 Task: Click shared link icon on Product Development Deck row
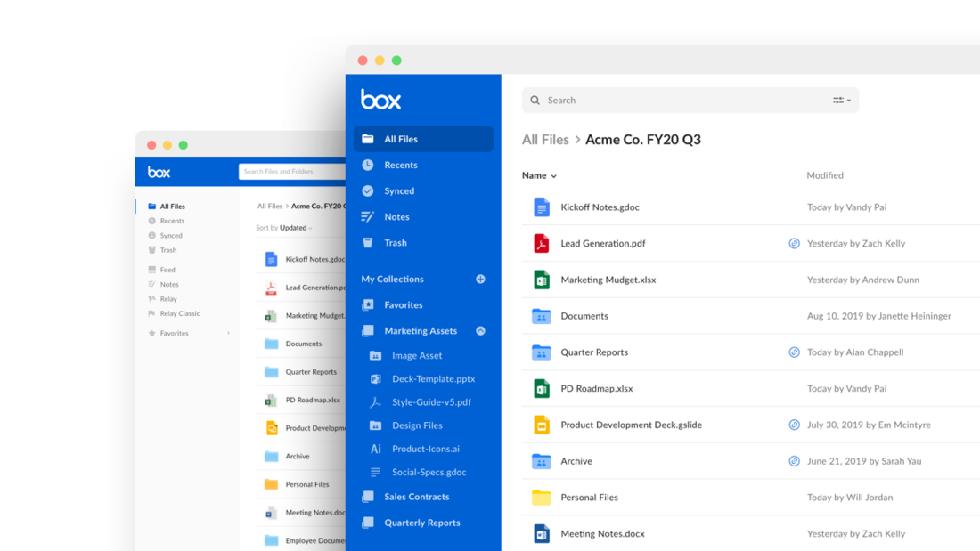(794, 425)
